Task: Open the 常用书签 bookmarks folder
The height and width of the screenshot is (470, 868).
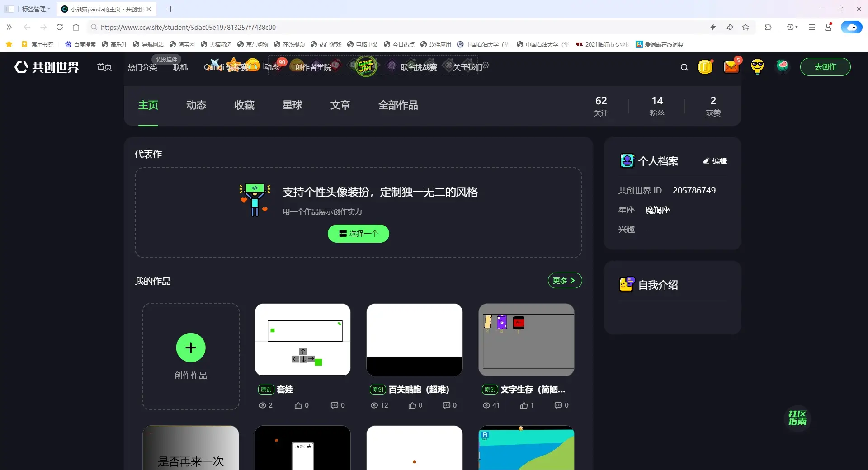Action: click(38, 44)
